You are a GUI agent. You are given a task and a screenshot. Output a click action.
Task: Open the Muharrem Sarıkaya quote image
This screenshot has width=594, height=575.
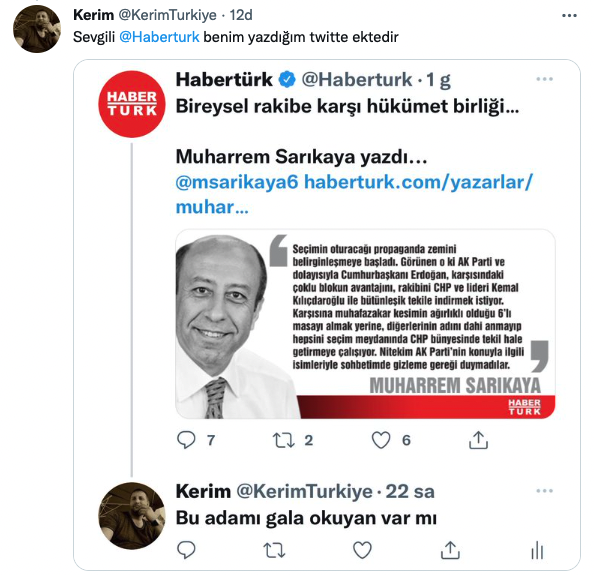(x=365, y=324)
